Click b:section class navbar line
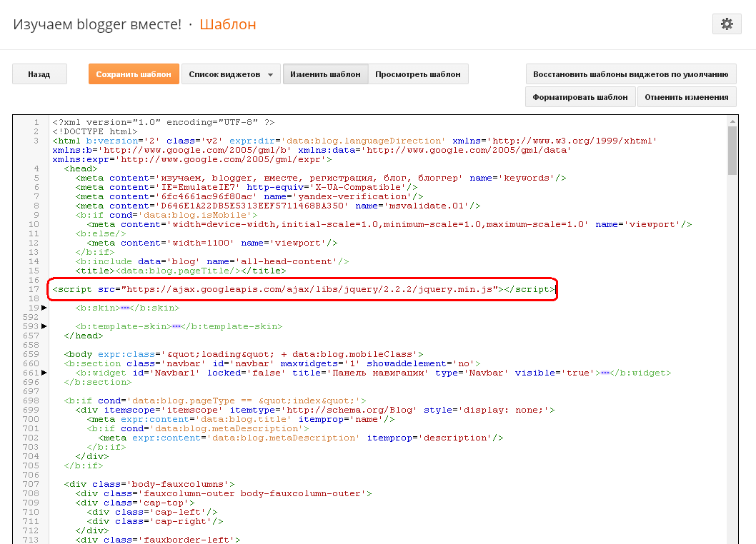This screenshot has width=756, height=544. 272,363
